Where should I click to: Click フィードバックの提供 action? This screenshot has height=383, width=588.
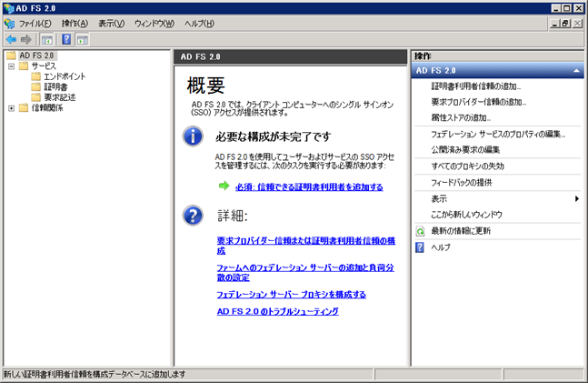[462, 183]
